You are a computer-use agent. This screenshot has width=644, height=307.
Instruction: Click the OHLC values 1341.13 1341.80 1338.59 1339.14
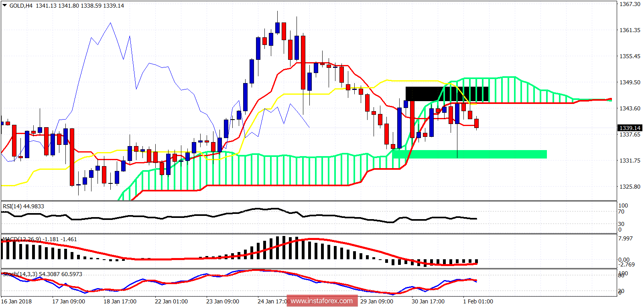click(80, 6)
